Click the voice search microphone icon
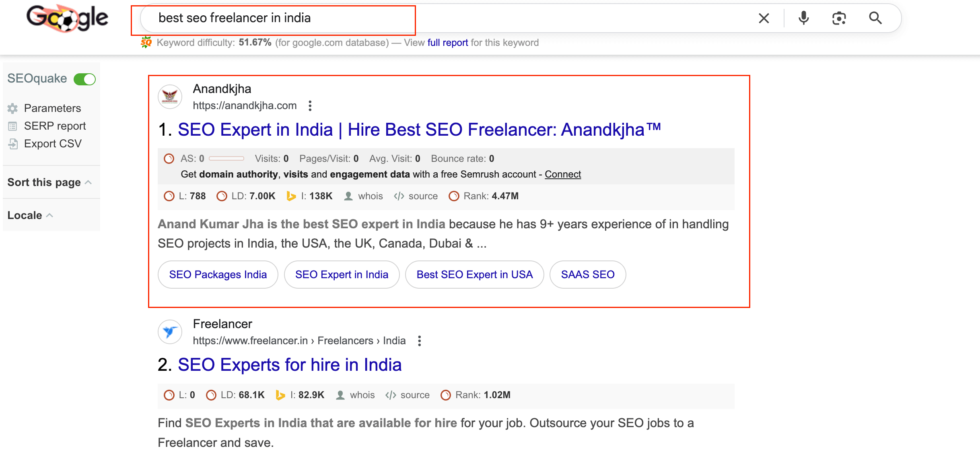Screen dimensions: 980x467 pos(803,18)
